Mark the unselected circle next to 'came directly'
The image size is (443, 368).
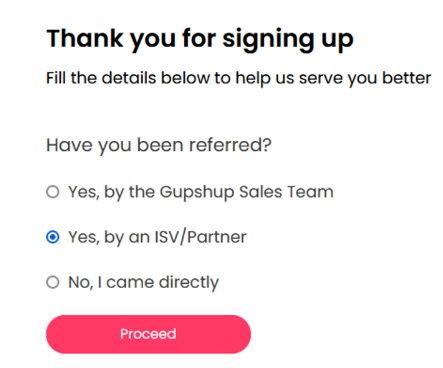(x=53, y=282)
